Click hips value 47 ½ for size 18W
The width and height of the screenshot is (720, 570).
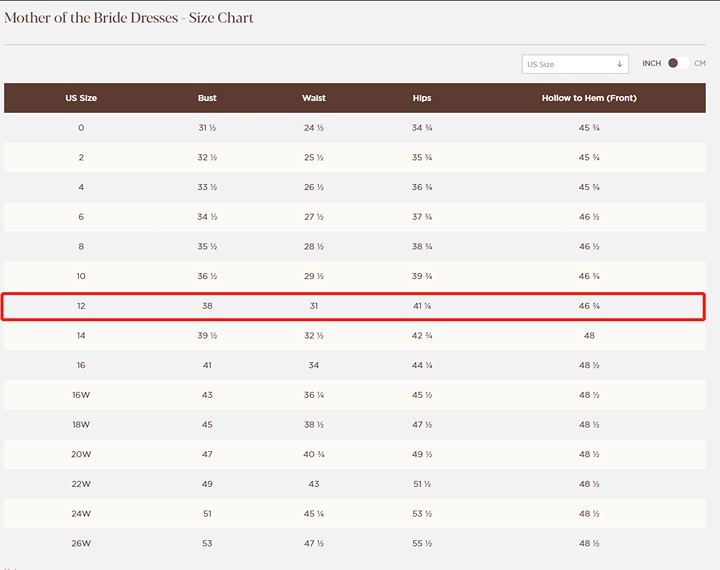click(422, 424)
